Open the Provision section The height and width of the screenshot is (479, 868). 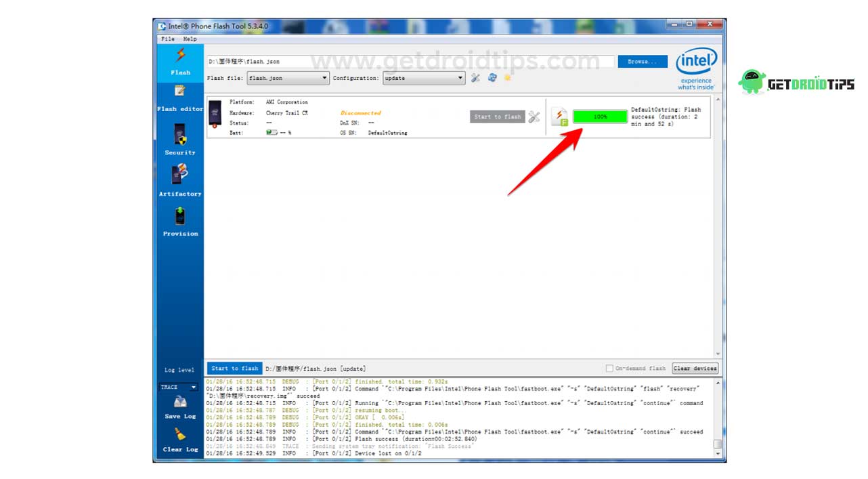click(x=180, y=222)
